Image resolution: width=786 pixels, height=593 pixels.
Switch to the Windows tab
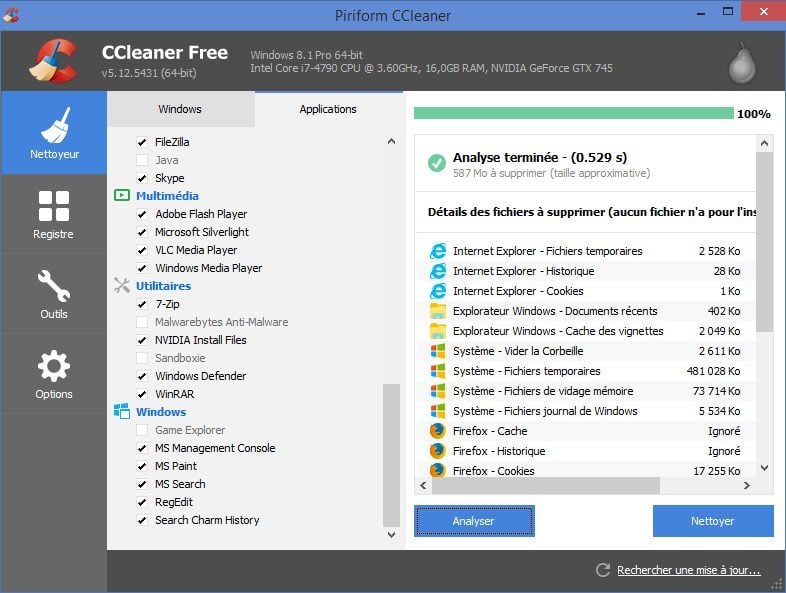[180, 109]
